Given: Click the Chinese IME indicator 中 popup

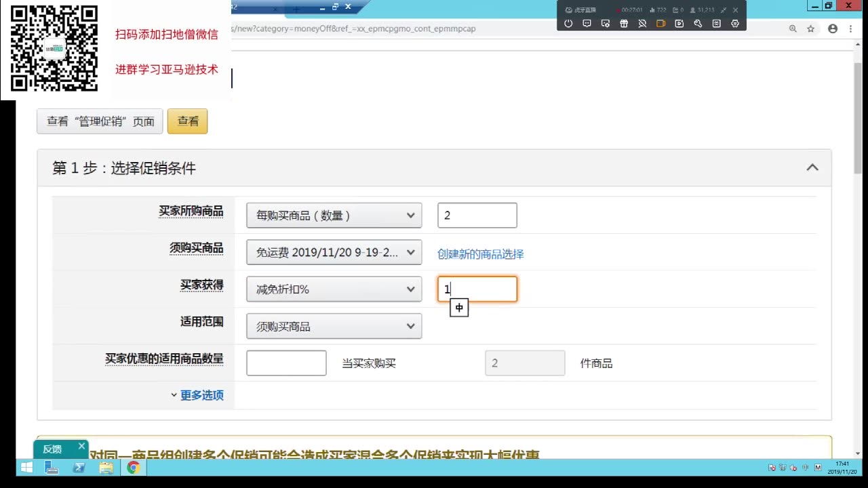Looking at the screenshot, I should click(459, 308).
